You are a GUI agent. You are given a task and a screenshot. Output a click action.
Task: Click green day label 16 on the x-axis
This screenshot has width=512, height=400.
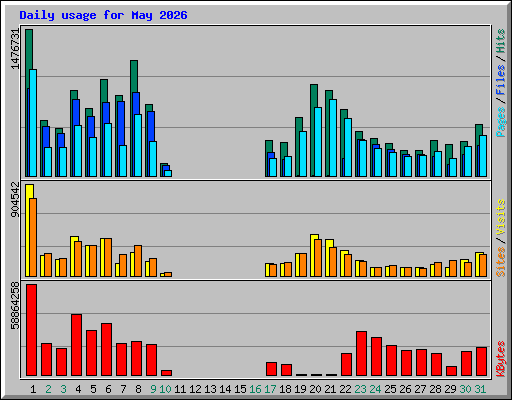[255, 389]
